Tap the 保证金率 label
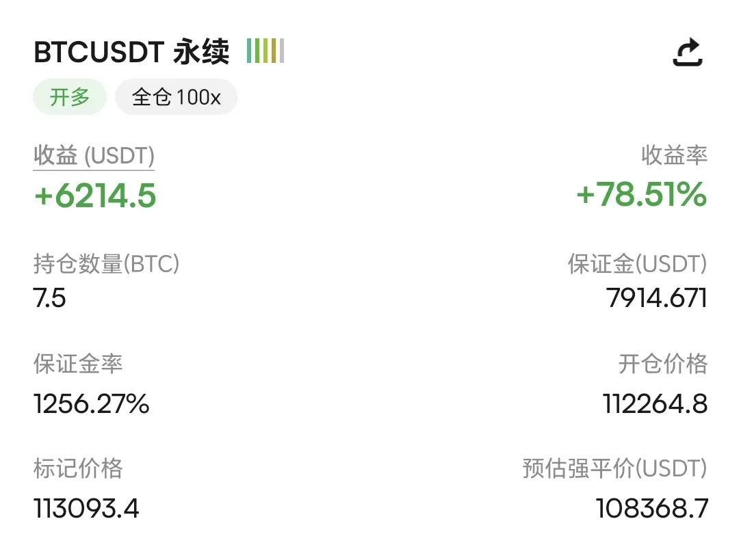 (x=78, y=364)
